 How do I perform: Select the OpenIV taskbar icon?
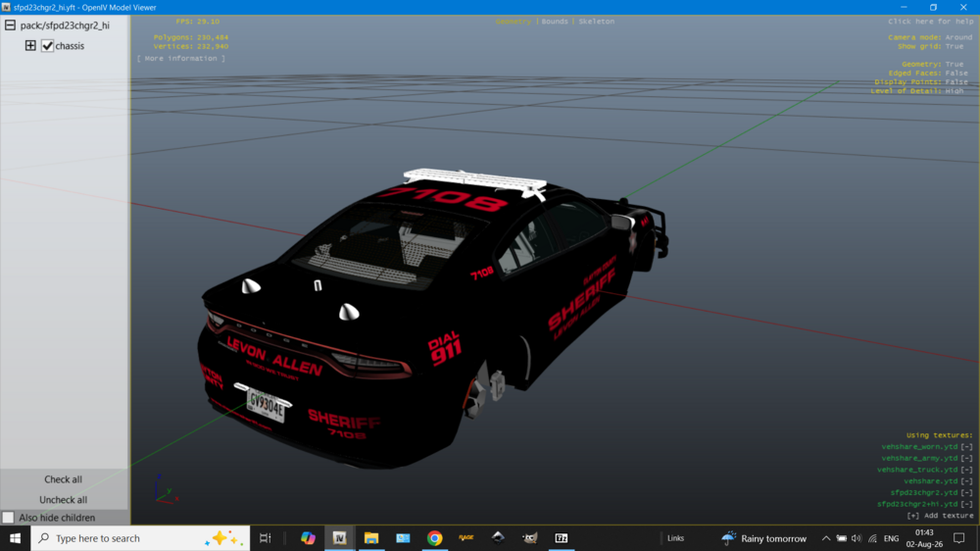coord(339,538)
